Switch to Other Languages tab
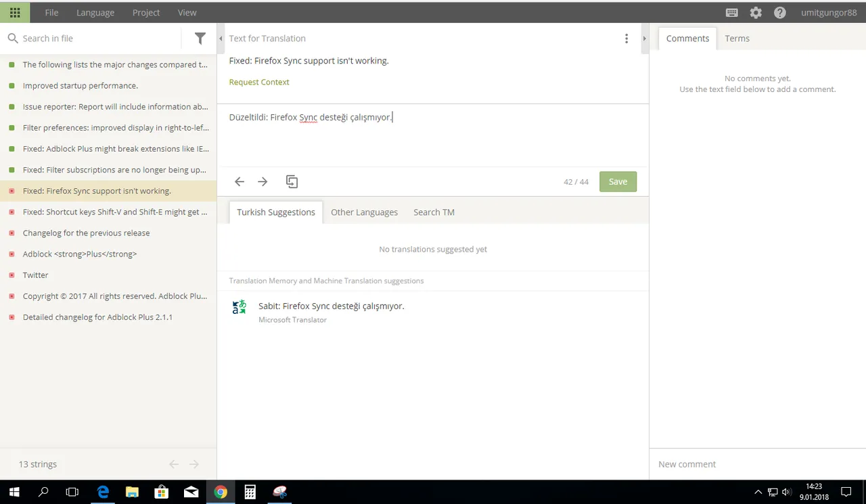866x504 pixels. (x=364, y=212)
